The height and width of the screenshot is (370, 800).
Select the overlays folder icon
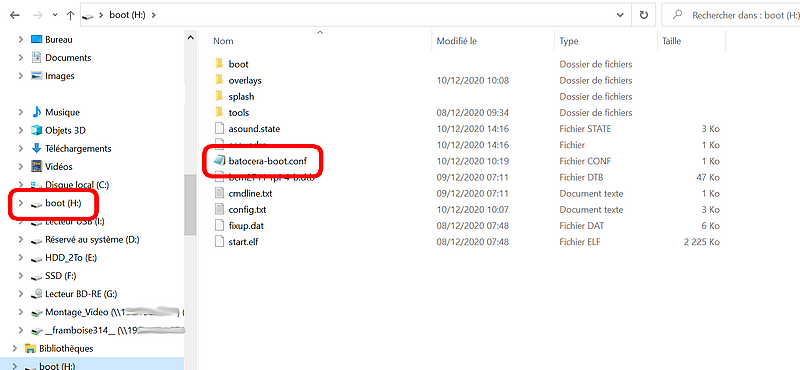(x=219, y=80)
